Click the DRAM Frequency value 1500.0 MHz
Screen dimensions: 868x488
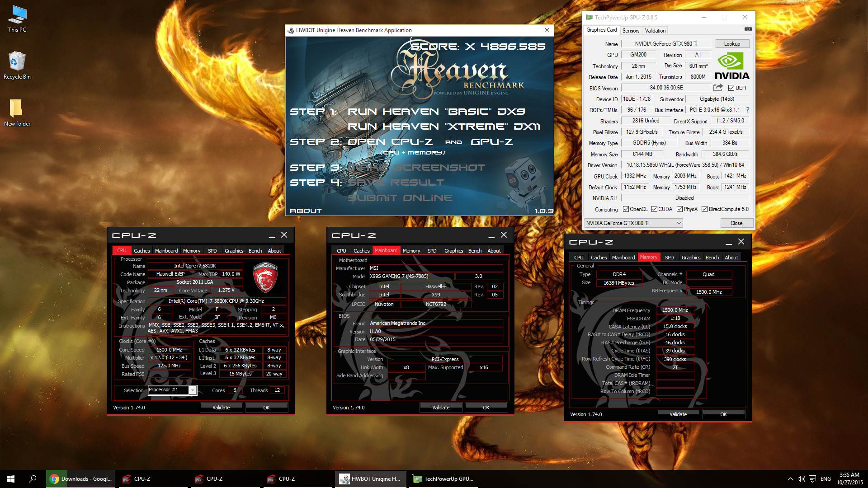click(x=675, y=310)
